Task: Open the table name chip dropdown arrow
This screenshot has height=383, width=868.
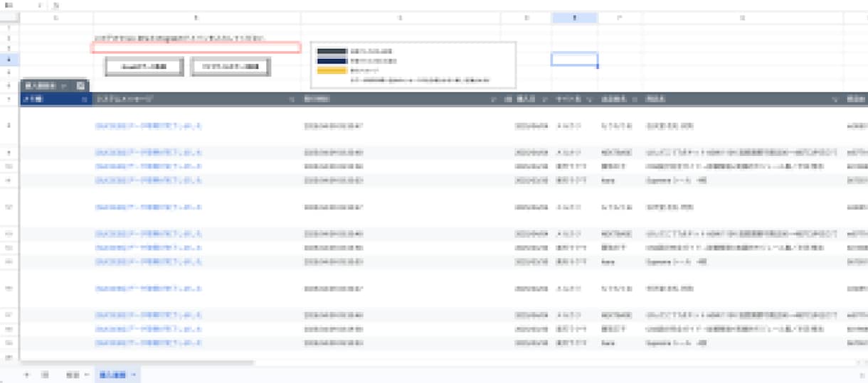Action: click(65, 85)
